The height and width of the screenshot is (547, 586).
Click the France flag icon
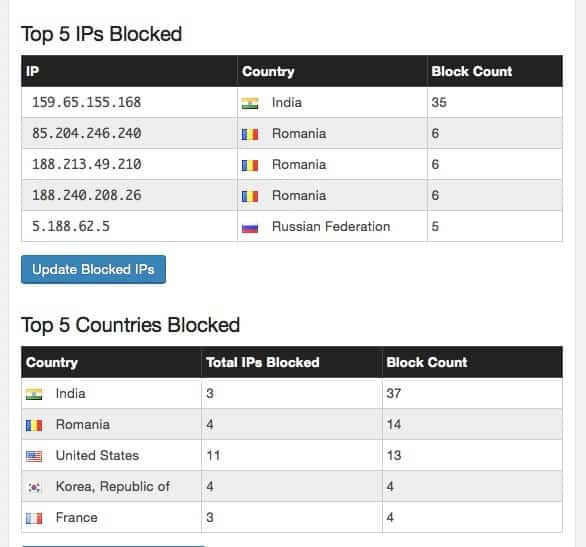pyautogui.click(x=34, y=518)
